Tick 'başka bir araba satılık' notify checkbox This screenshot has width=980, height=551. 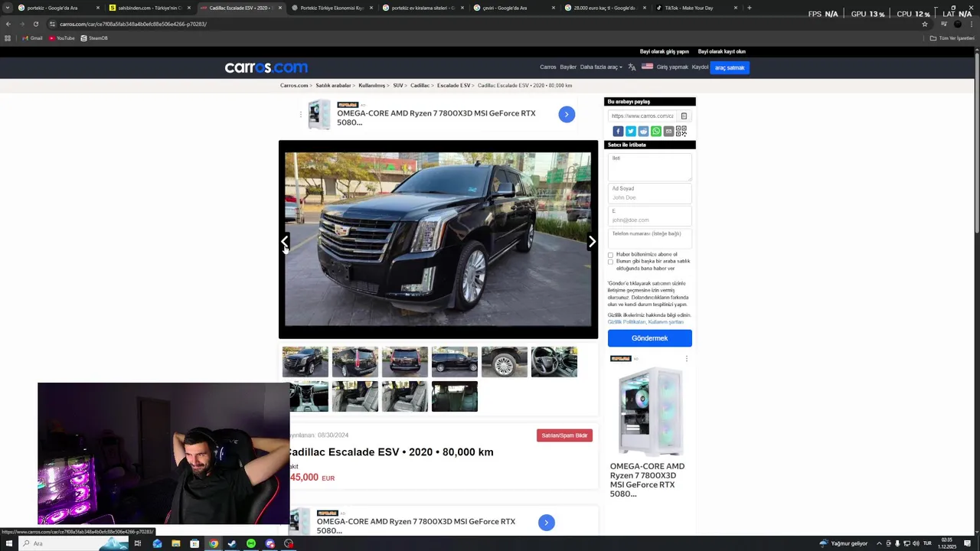[610, 262]
